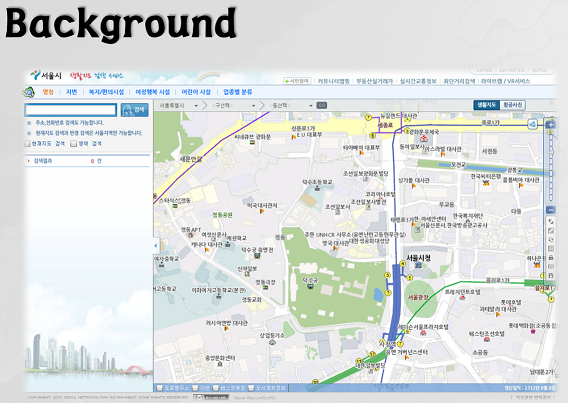Click the Creative Commons license badge

coord(211,398)
